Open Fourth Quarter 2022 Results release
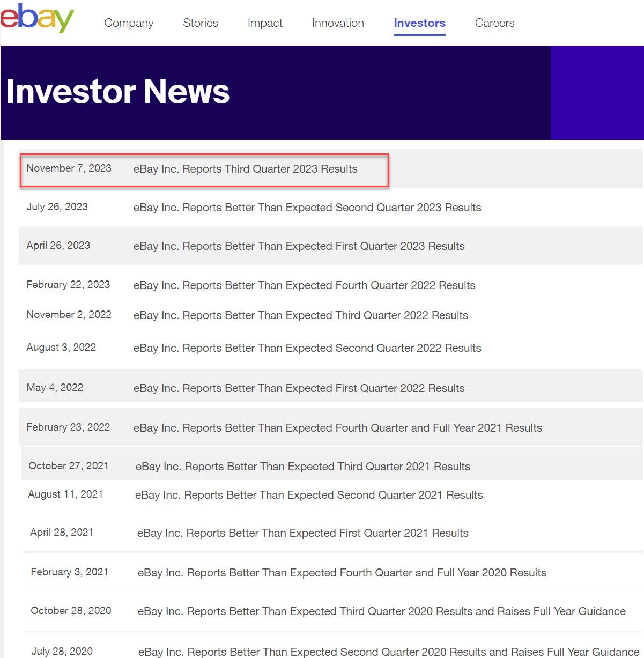This screenshot has width=644, height=658. pyautogui.click(x=304, y=285)
